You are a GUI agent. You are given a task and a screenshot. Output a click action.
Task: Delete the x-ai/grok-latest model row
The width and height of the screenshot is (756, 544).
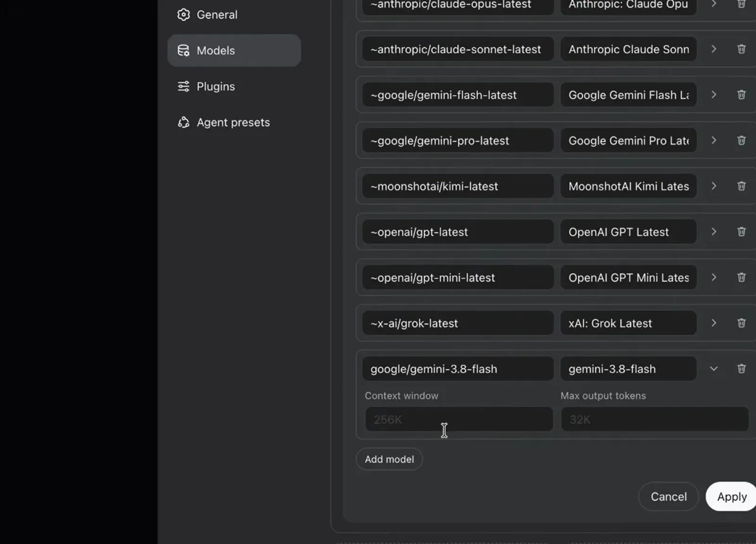[741, 323]
